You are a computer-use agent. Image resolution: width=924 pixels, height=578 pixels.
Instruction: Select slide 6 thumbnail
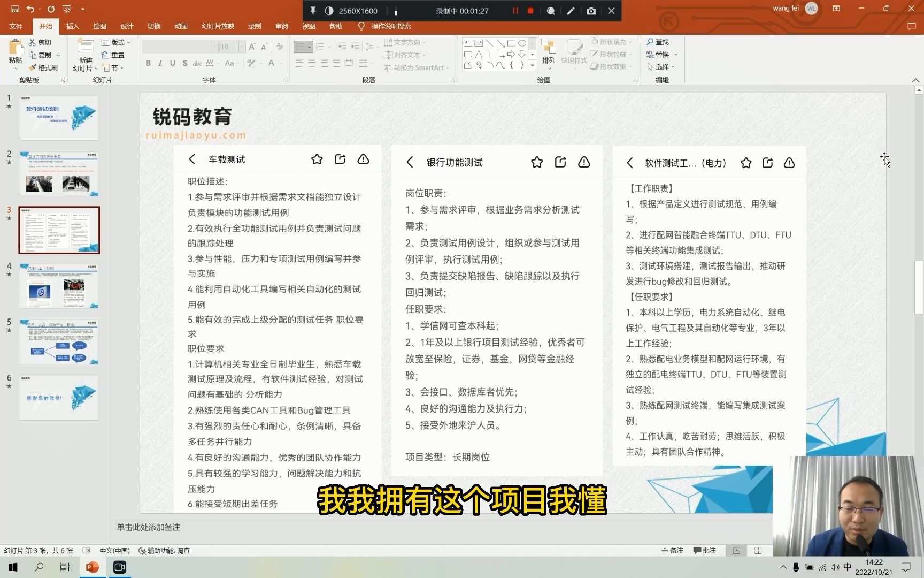(59, 398)
